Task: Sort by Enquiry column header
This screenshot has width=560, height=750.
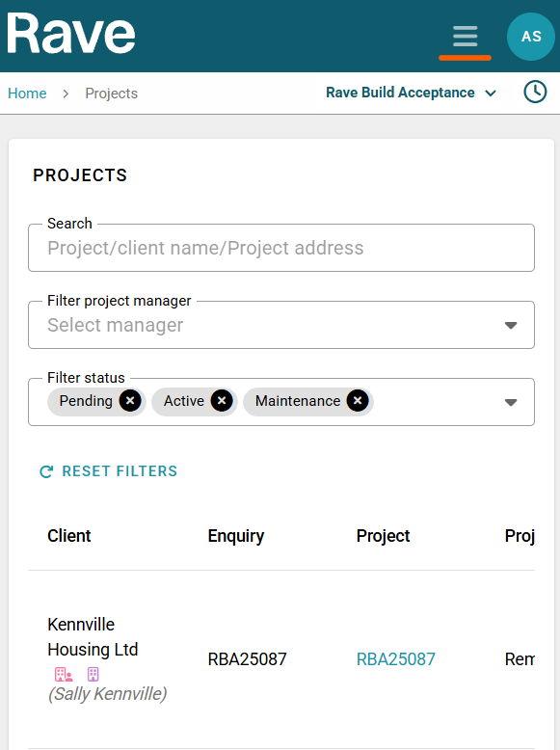Action: coord(236,536)
